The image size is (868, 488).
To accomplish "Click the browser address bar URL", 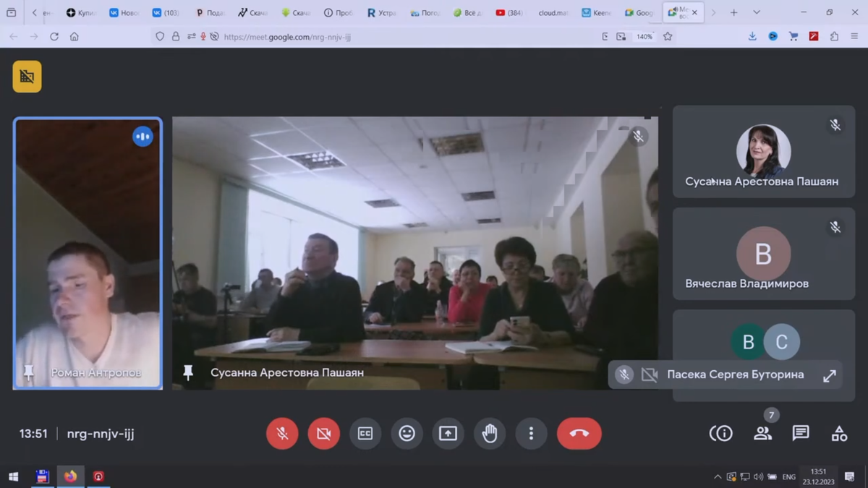I will [287, 37].
